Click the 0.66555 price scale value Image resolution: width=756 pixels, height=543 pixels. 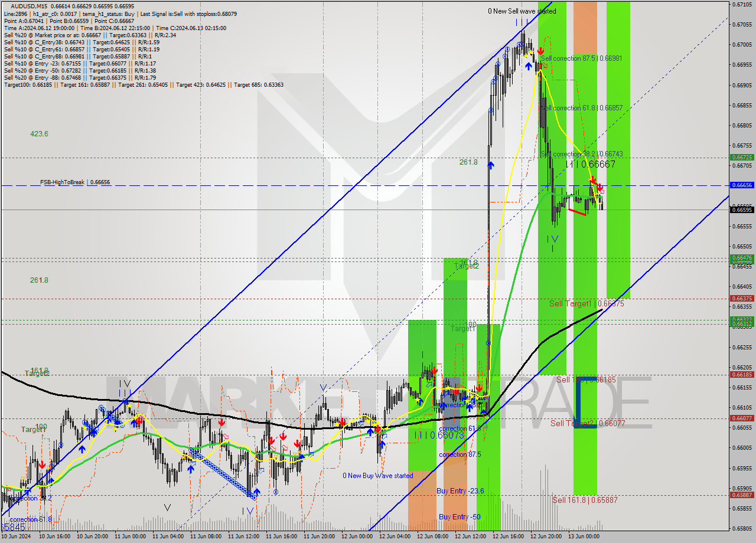[742, 226]
